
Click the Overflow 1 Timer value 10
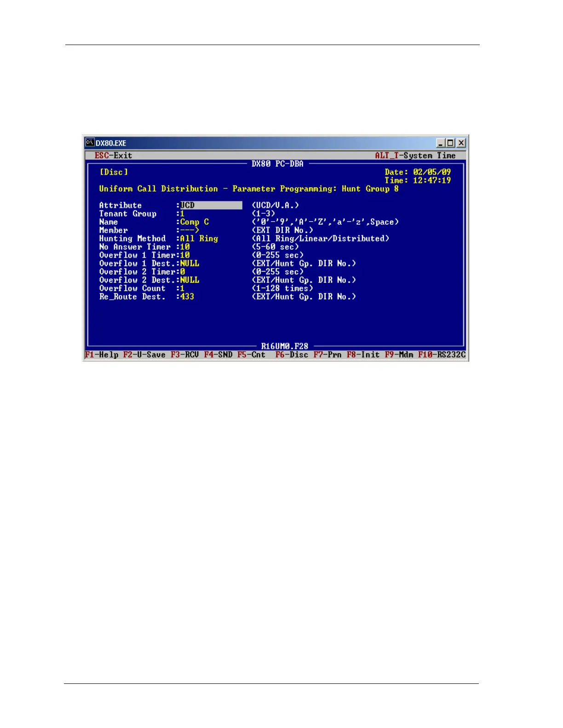point(185,255)
